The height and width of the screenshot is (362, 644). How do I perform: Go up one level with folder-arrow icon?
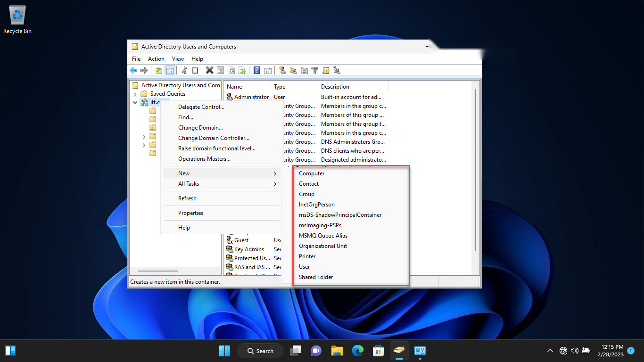click(x=159, y=70)
